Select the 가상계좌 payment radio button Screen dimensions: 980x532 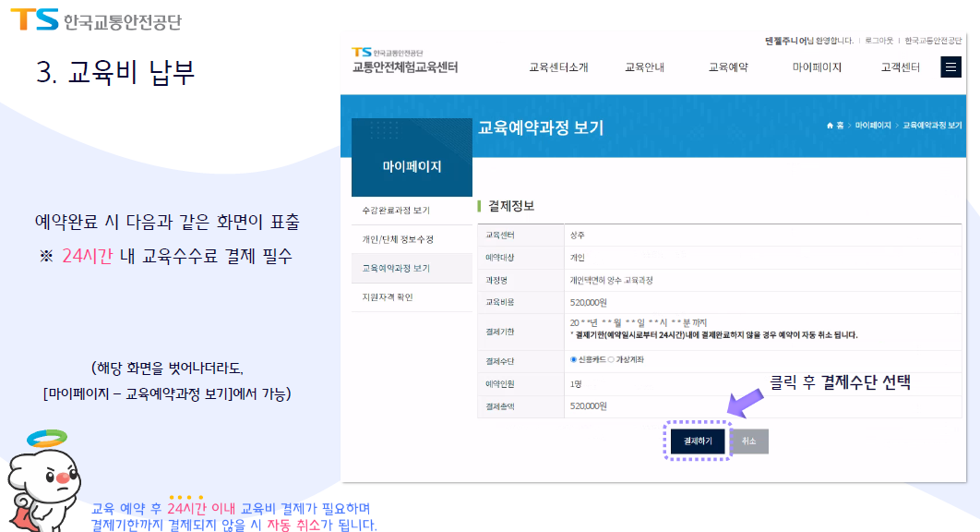pos(611,360)
